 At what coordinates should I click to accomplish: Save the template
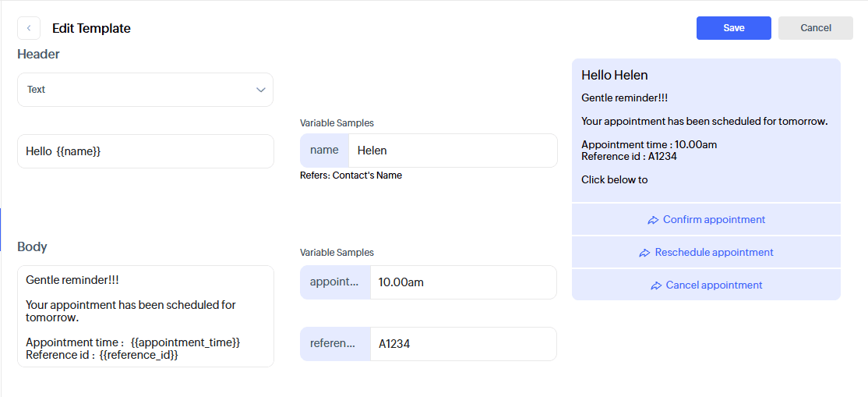tap(733, 28)
